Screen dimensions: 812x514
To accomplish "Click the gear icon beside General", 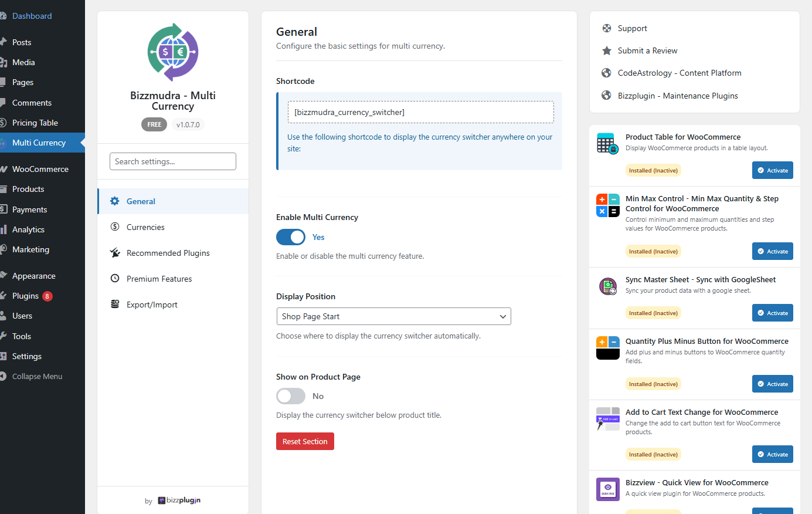I will coord(115,201).
